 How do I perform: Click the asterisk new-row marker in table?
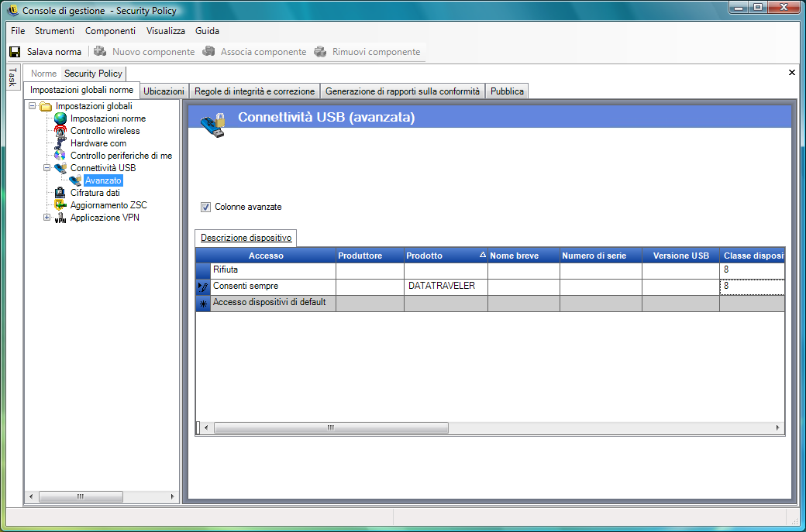tap(203, 304)
